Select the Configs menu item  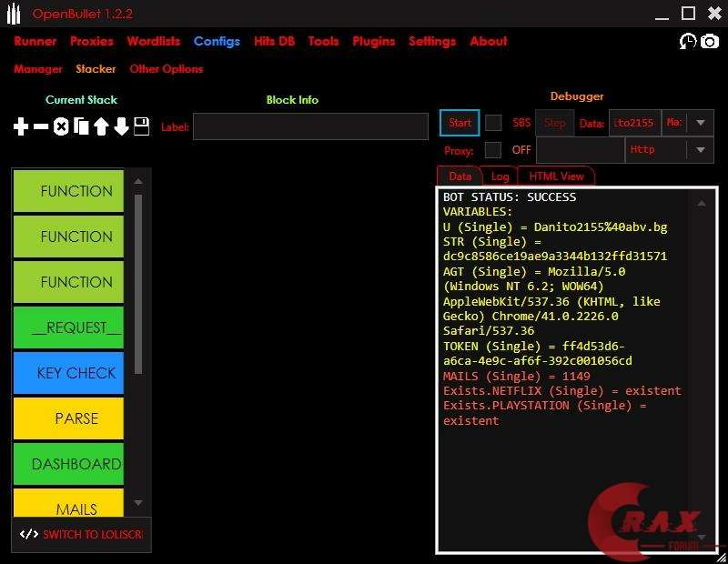click(217, 41)
